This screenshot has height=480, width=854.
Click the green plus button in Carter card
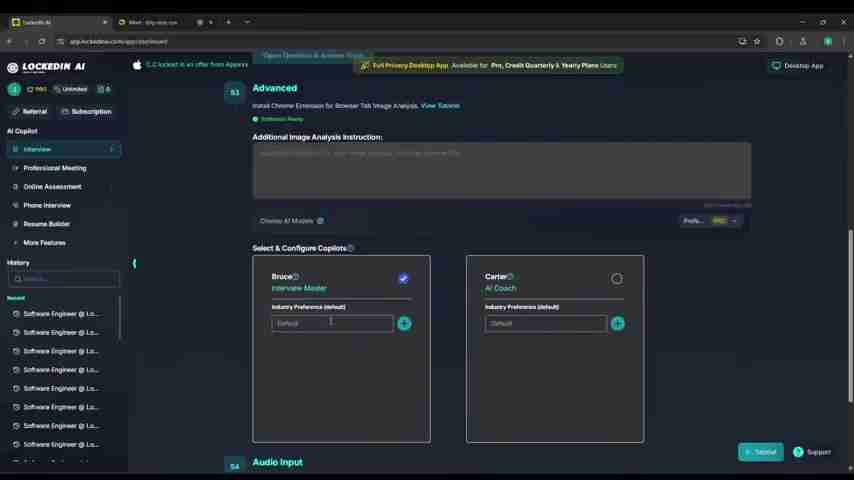pyautogui.click(x=617, y=323)
